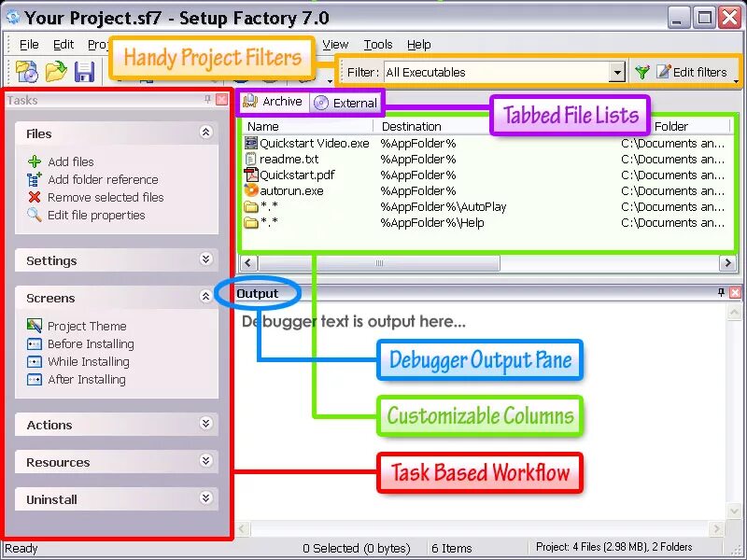Click the green filter funnel icon

coord(642,72)
